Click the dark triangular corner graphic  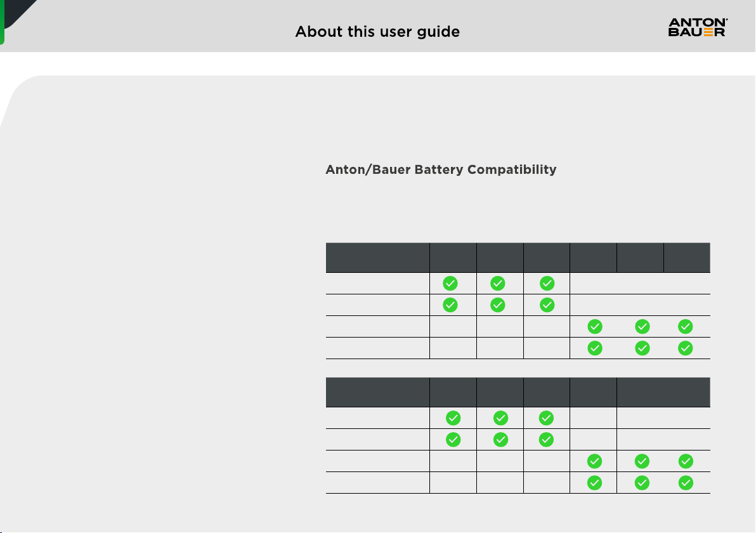(17, 11)
